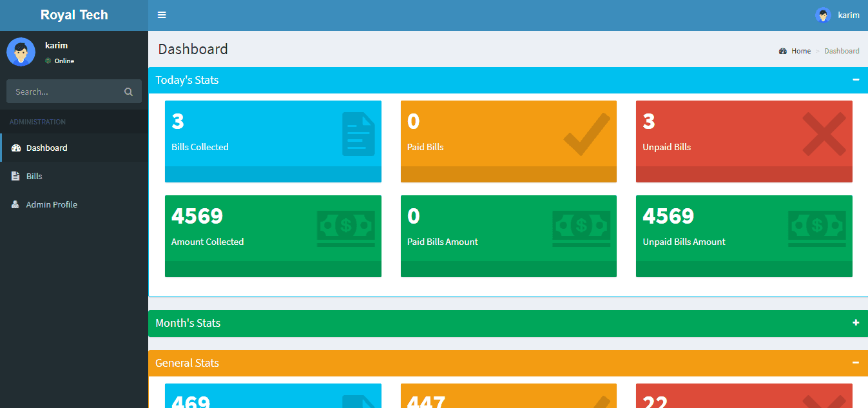868x408 pixels.
Task: Click the money icon on Amount Collected card
Action: pyautogui.click(x=346, y=228)
